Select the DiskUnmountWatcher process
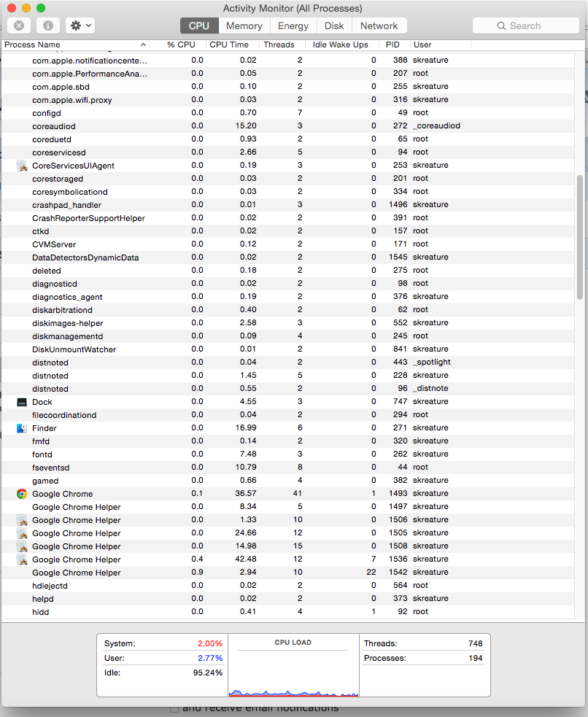This screenshot has height=717, width=588. [288, 349]
